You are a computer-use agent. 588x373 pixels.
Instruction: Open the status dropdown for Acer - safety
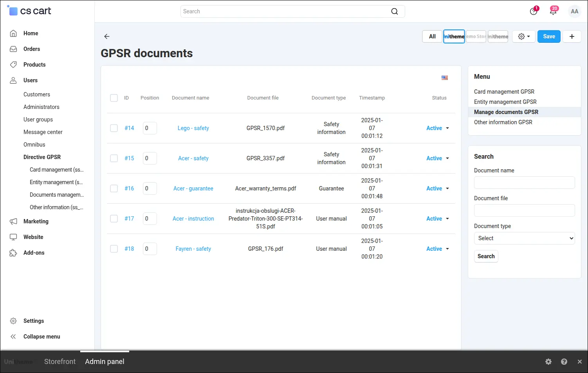coord(438,158)
